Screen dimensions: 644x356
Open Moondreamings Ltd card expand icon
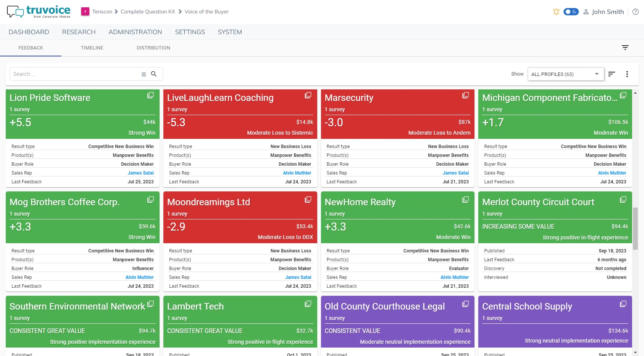(x=308, y=199)
